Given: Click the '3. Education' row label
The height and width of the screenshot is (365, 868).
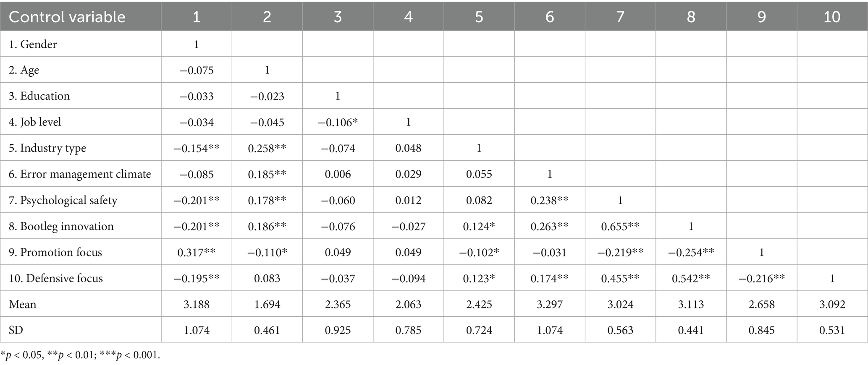Looking at the screenshot, I should click(39, 96).
